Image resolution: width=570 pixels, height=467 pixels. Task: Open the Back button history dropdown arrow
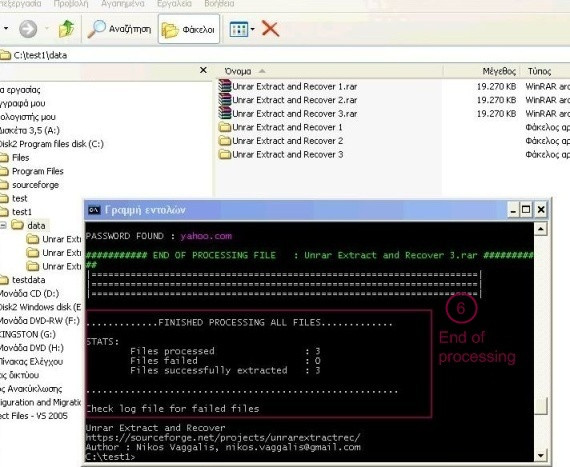[6, 28]
